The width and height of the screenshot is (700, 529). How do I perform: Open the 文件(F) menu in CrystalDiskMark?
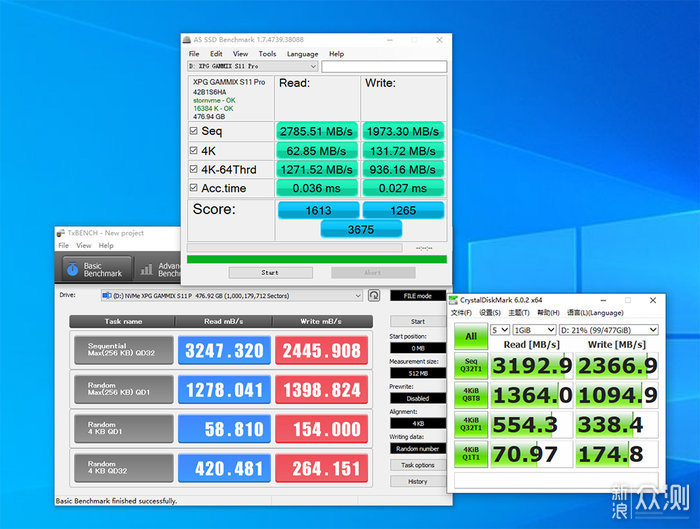click(x=461, y=312)
